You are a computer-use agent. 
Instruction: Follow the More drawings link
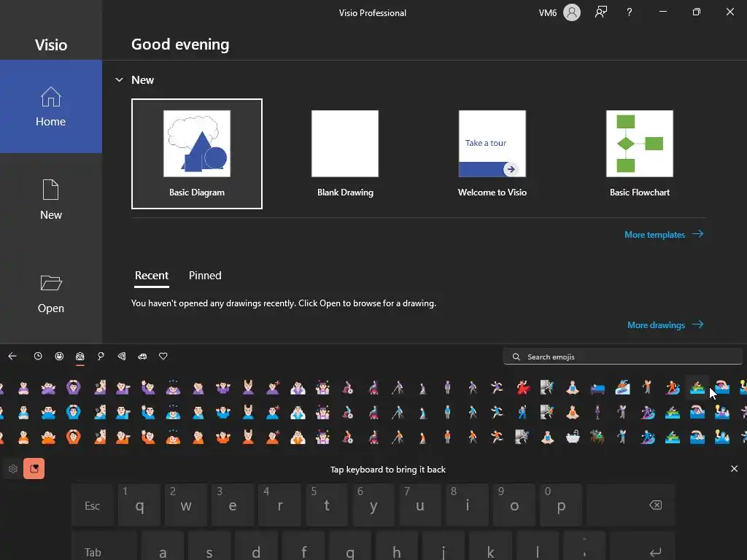point(665,324)
